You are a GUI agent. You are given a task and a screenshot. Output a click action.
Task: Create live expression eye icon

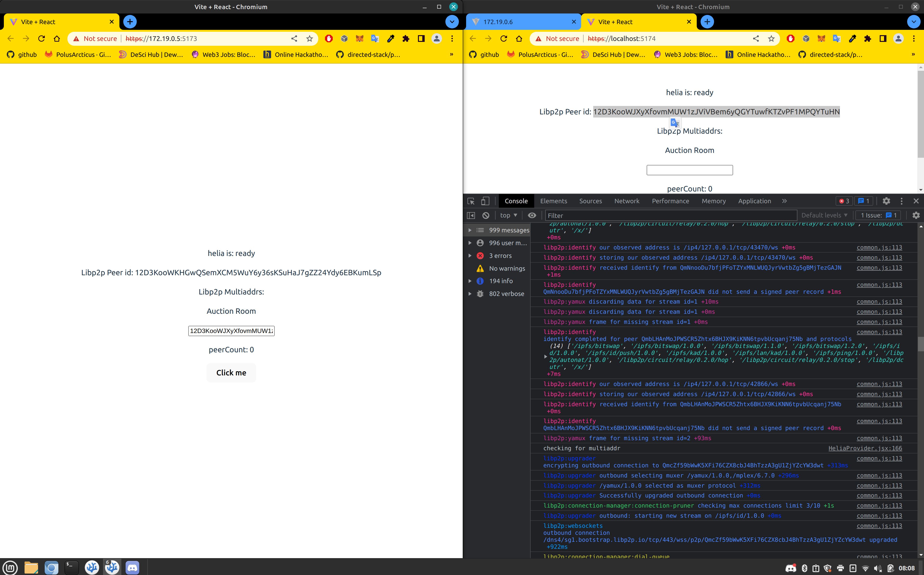coord(532,215)
